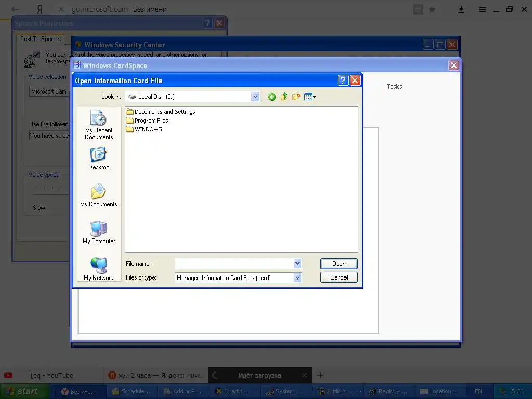
Task: Switch to Location taskbar item
Action: (440, 392)
